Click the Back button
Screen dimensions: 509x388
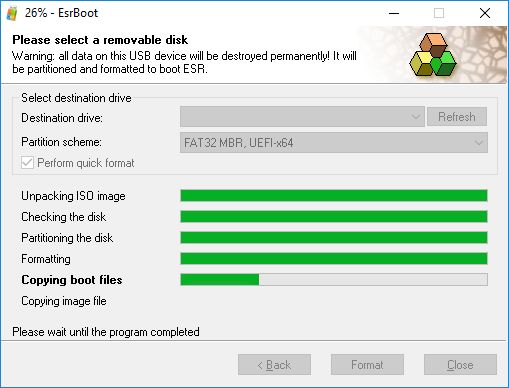pos(274,365)
